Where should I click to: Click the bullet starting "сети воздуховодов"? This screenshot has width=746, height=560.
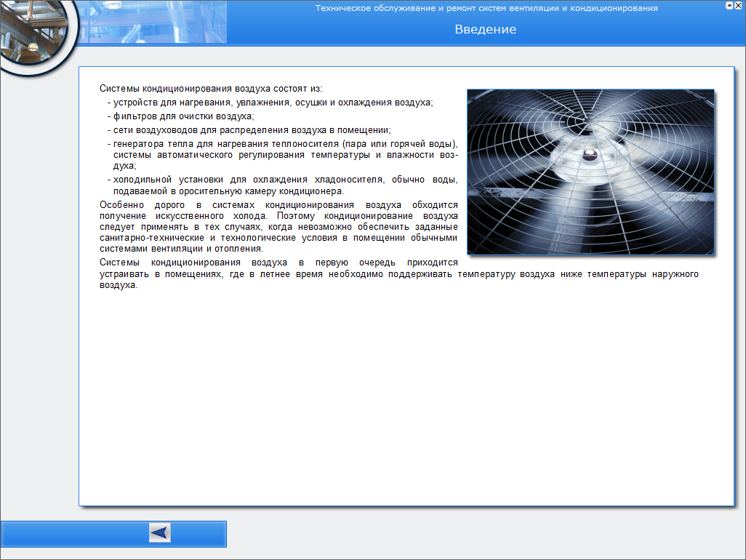tap(252, 130)
